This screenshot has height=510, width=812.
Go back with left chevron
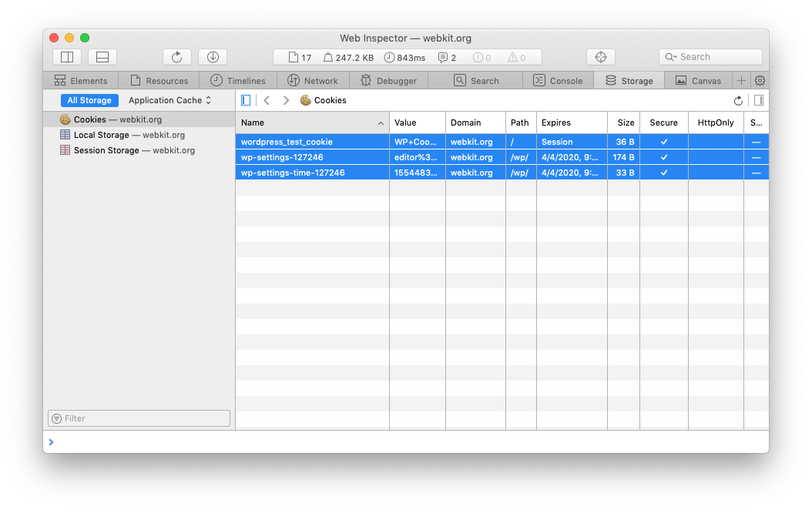click(267, 100)
